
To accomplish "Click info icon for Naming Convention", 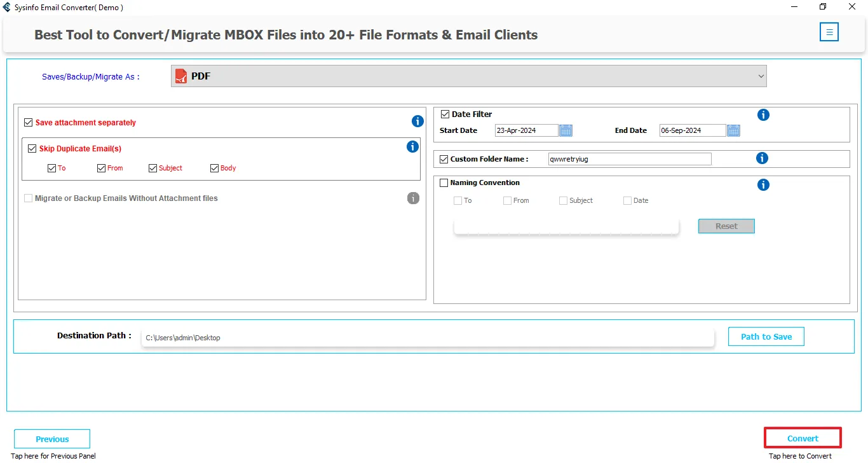I will click(763, 185).
